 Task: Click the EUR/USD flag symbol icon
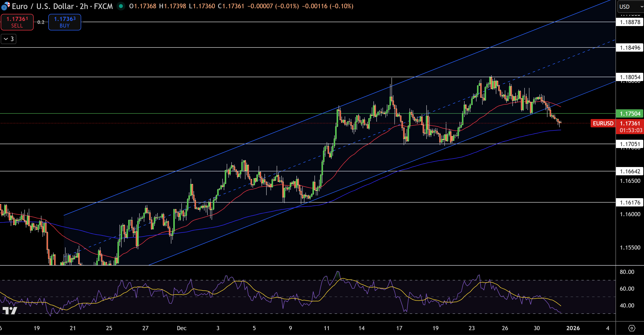tap(5, 6)
